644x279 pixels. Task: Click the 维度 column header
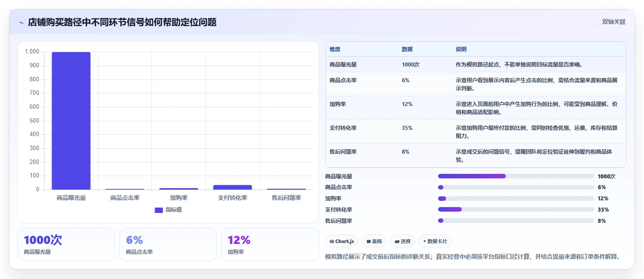click(335, 49)
